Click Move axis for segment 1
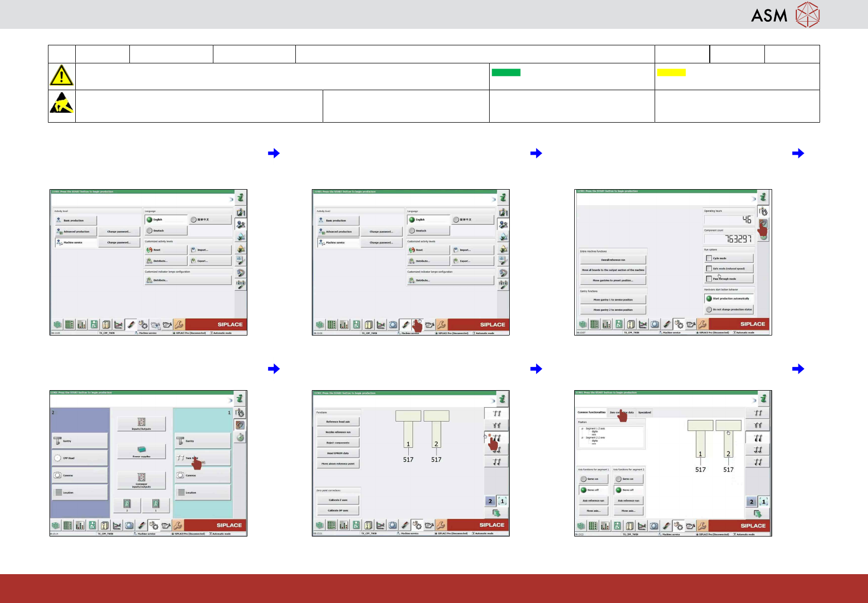Image resolution: width=868 pixels, height=603 pixels. tap(593, 511)
